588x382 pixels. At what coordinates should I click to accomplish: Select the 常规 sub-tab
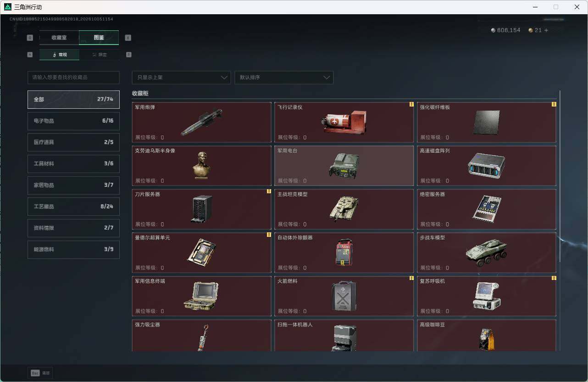pyautogui.click(x=60, y=55)
